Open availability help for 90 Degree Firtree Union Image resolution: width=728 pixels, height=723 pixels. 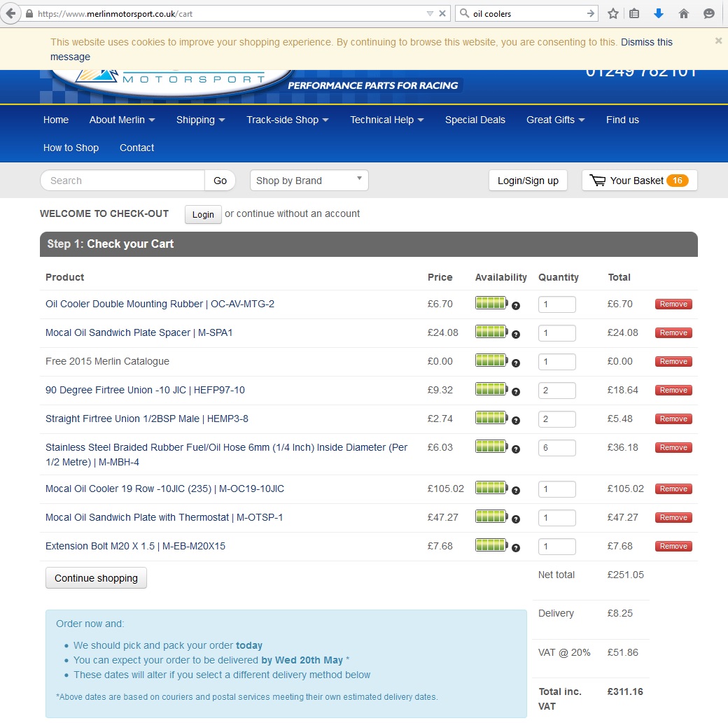tap(515, 392)
